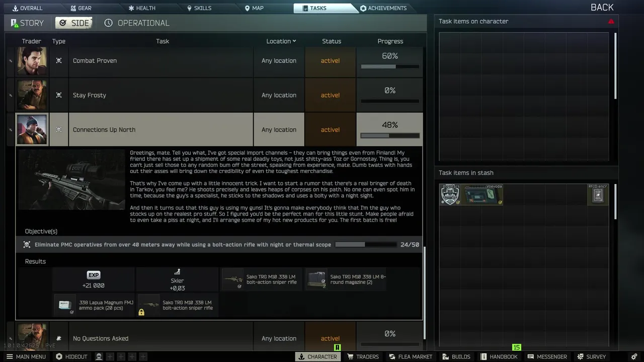Toggle the Side tasks filter
Screen dimensions: 644x362
coord(73,23)
